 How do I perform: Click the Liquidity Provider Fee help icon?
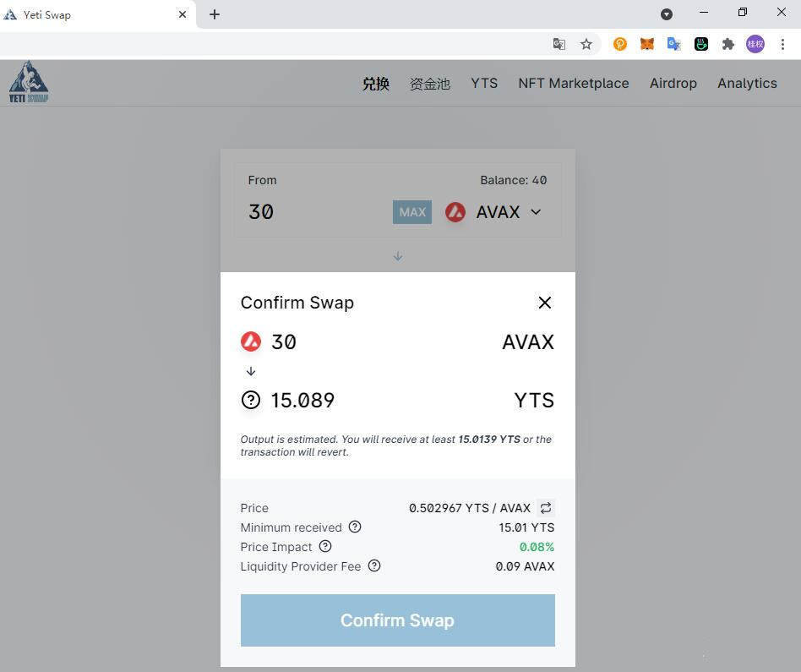click(x=374, y=565)
